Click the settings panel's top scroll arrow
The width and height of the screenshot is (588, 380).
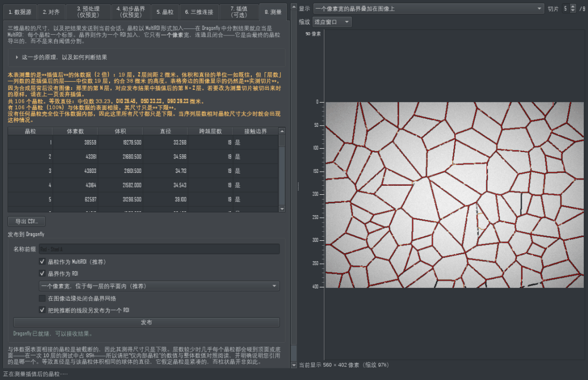[x=294, y=7]
